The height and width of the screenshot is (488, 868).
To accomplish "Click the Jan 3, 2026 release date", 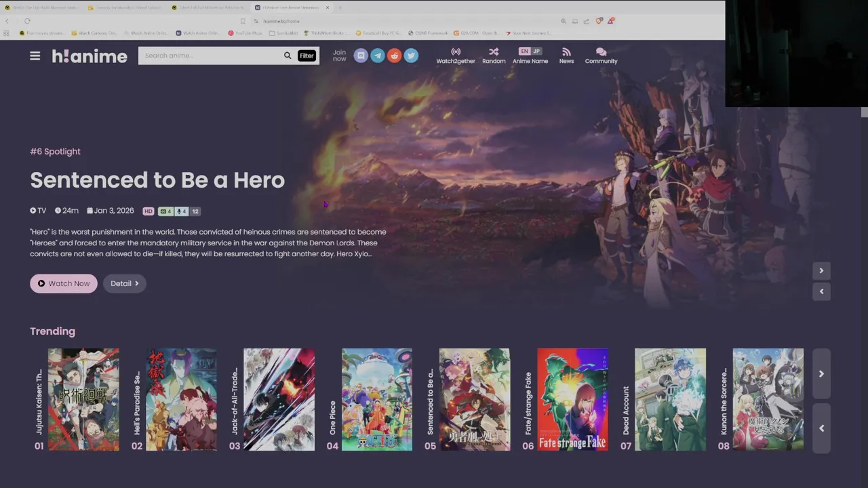I will click(x=110, y=211).
